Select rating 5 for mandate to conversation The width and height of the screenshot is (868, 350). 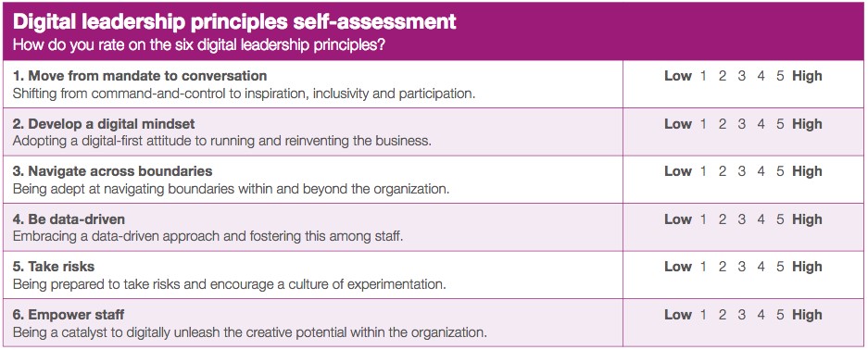780,76
